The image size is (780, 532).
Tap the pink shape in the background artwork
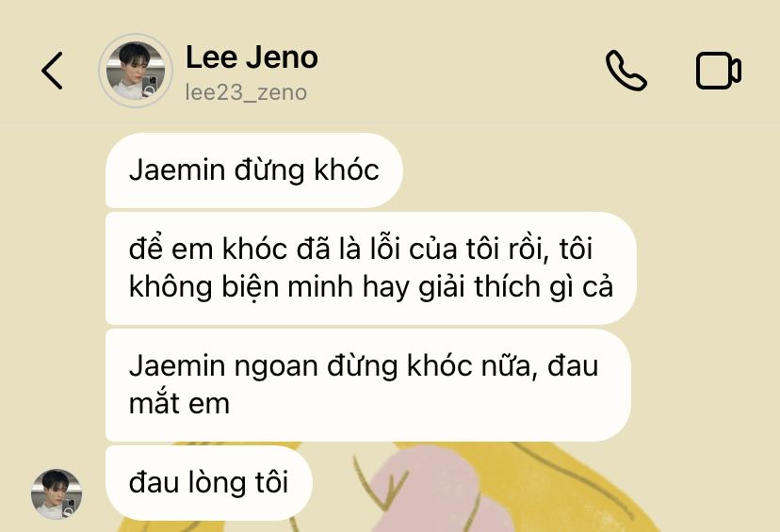point(438,492)
